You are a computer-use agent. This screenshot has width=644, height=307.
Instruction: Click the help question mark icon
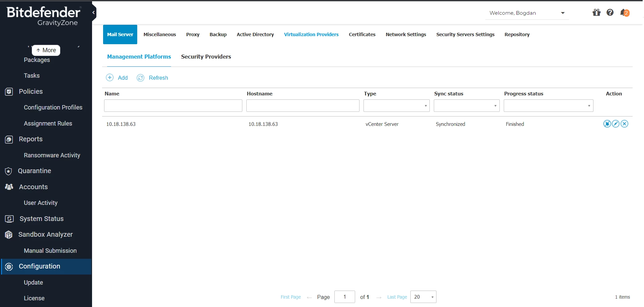coord(610,13)
